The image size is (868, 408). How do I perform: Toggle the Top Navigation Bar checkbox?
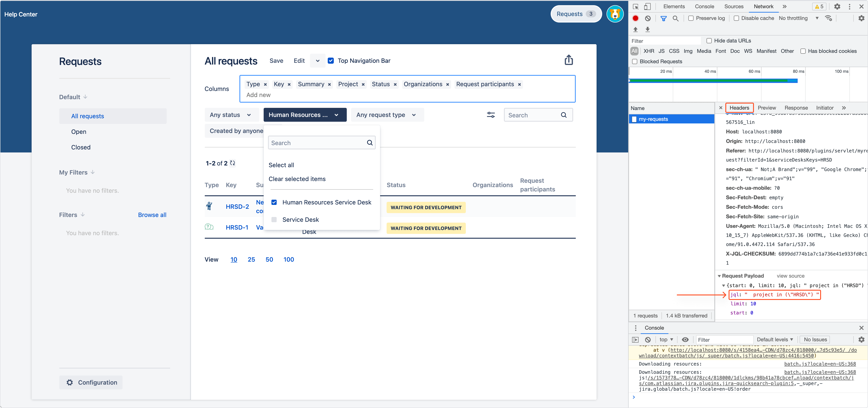tap(331, 61)
